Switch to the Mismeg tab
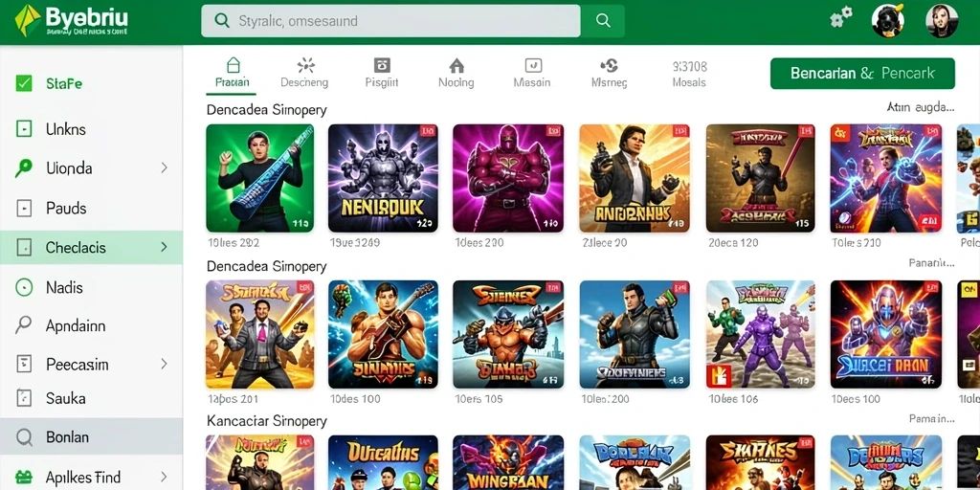The image size is (980, 490). point(609,73)
